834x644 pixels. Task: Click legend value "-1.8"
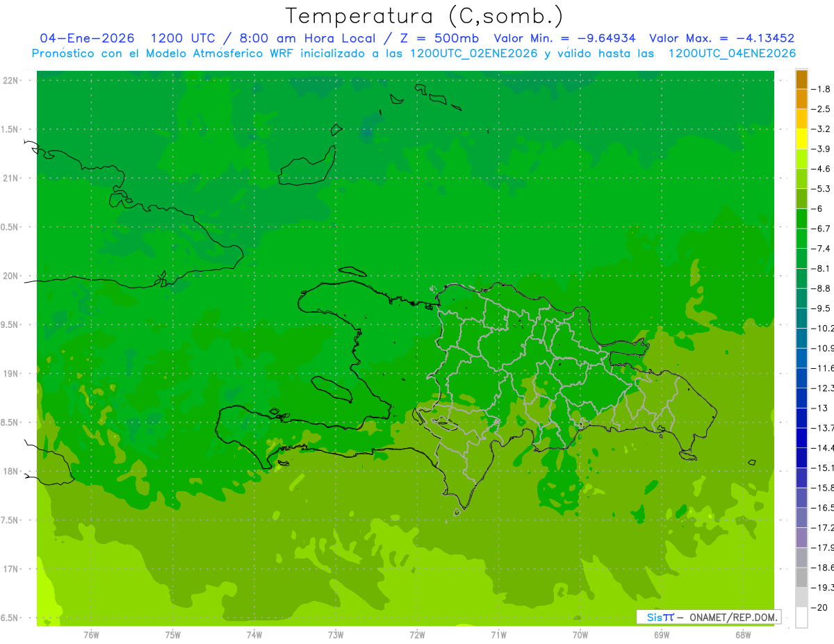(x=821, y=89)
